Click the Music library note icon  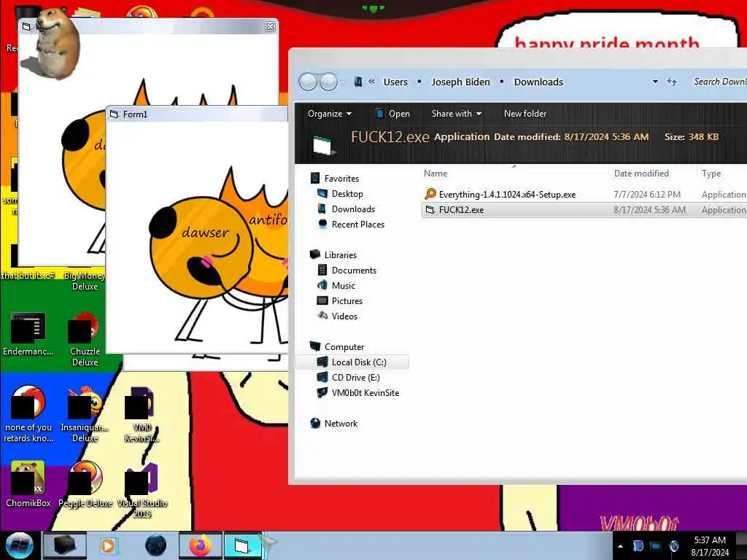click(x=322, y=285)
